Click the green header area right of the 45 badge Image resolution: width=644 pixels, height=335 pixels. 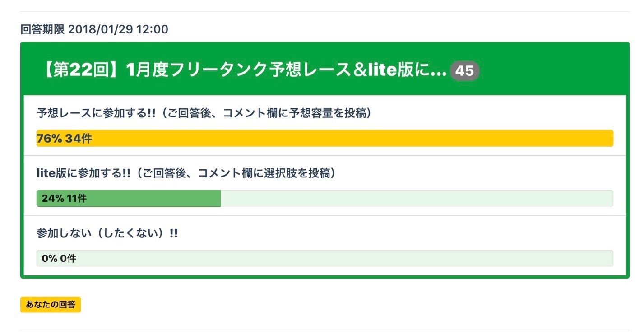pyautogui.click(x=551, y=70)
